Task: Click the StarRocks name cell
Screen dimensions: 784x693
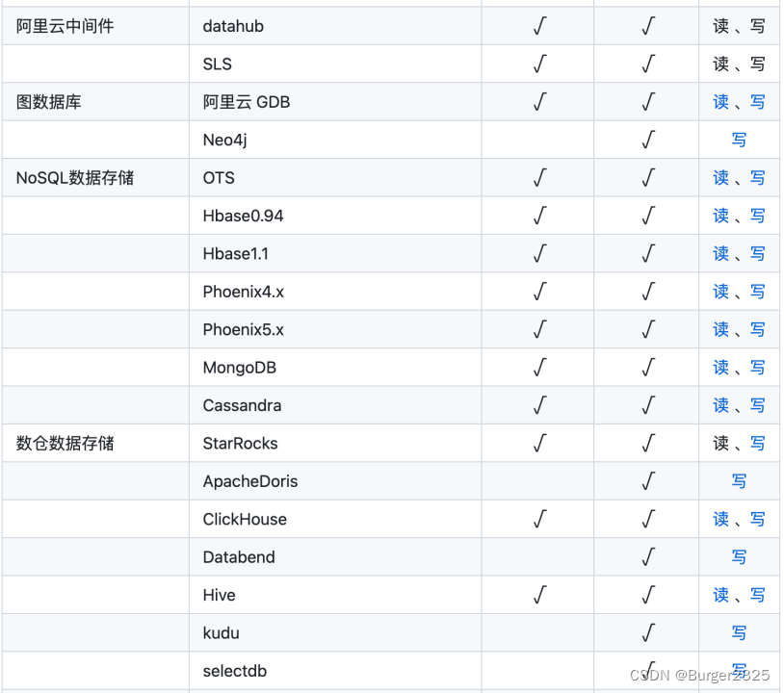Action: (x=335, y=443)
